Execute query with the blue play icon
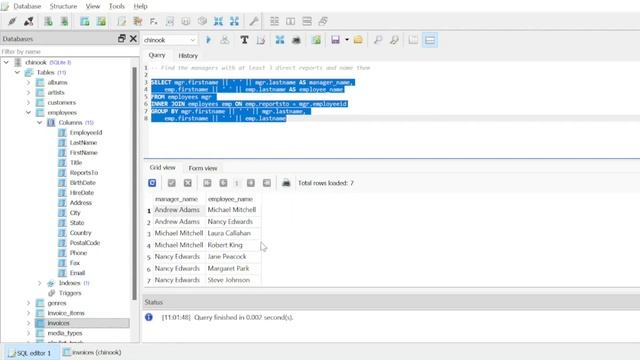This screenshot has height=360, width=640. 209,40
